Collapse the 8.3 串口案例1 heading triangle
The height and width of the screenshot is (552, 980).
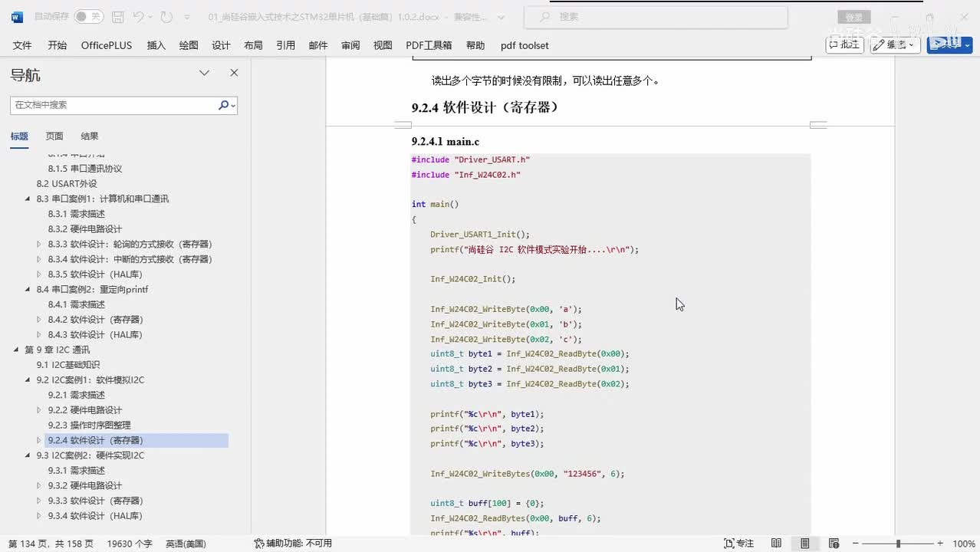[28, 199]
